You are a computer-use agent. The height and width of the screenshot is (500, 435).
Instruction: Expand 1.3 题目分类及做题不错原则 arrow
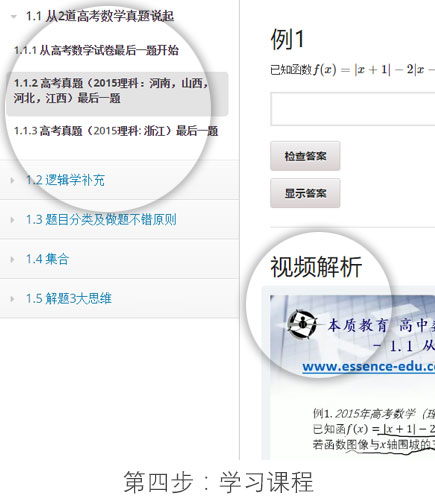pyautogui.click(x=12, y=220)
